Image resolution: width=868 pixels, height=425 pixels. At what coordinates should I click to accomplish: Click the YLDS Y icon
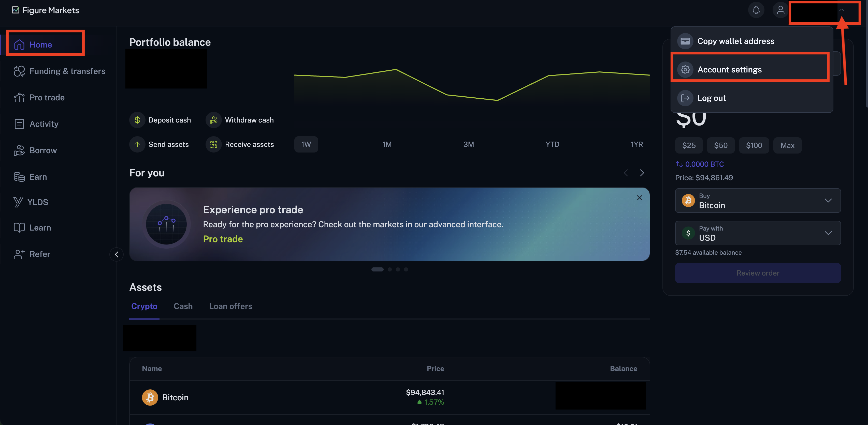(18, 202)
